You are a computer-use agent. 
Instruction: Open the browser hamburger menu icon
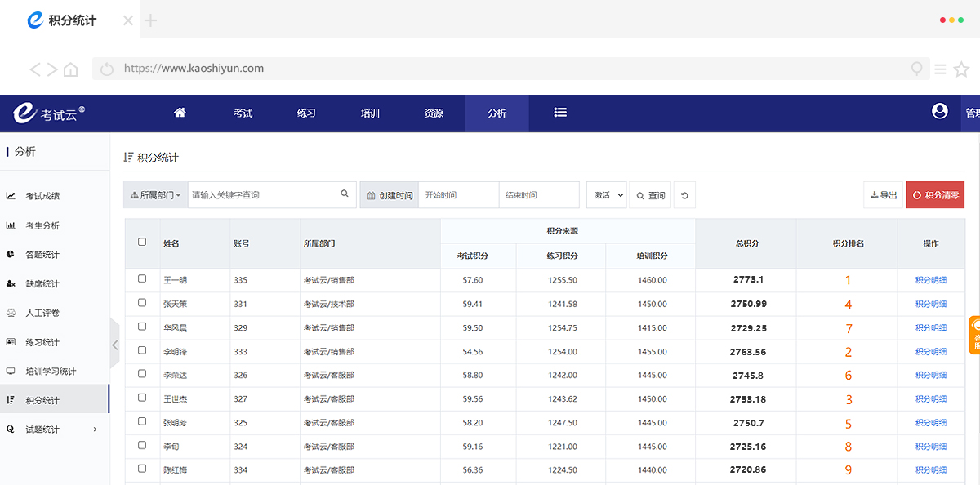click(941, 69)
